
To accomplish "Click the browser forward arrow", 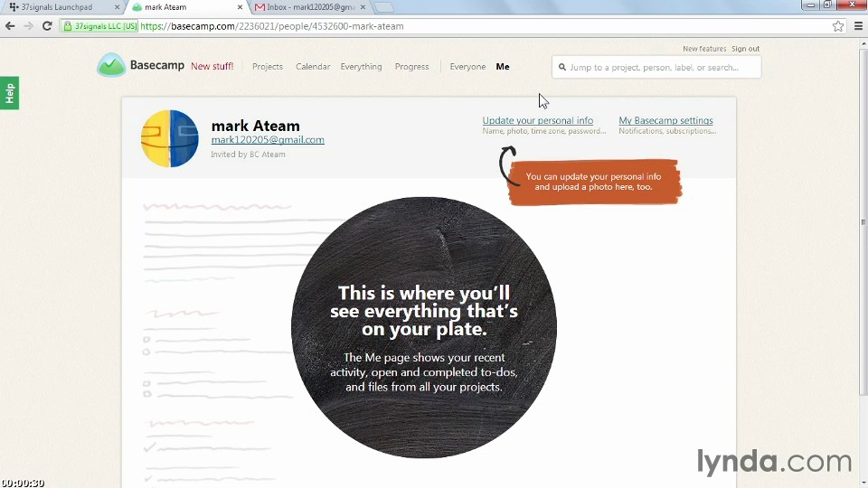I will tap(28, 26).
